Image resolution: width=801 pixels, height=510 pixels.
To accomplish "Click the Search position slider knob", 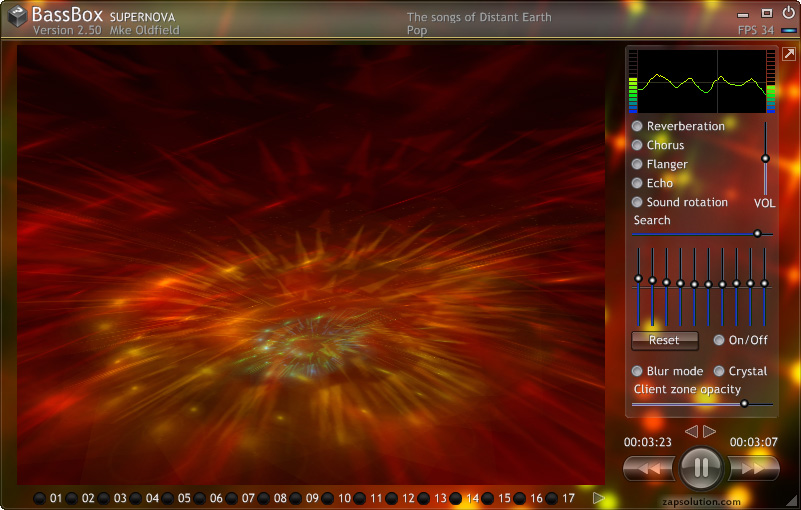I will pos(758,234).
